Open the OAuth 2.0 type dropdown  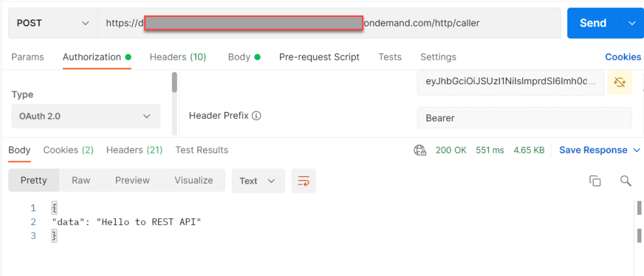click(86, 116)
